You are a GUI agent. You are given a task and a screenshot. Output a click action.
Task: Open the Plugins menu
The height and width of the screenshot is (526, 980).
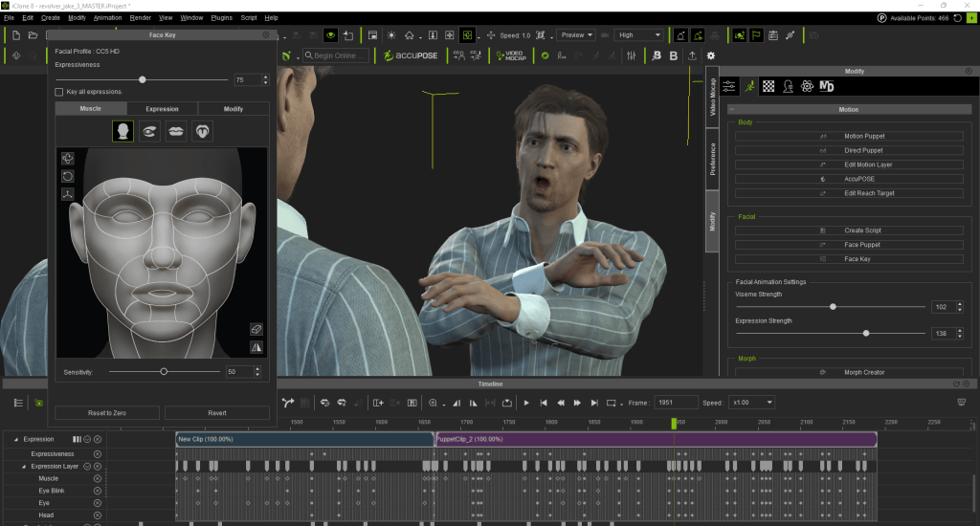(x=221, y=17)
